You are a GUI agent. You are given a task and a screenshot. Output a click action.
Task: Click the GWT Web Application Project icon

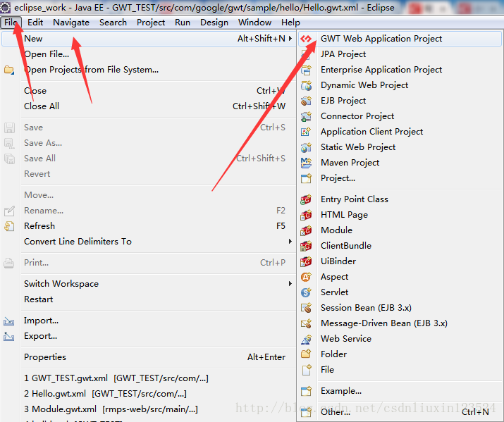(306, 39)
